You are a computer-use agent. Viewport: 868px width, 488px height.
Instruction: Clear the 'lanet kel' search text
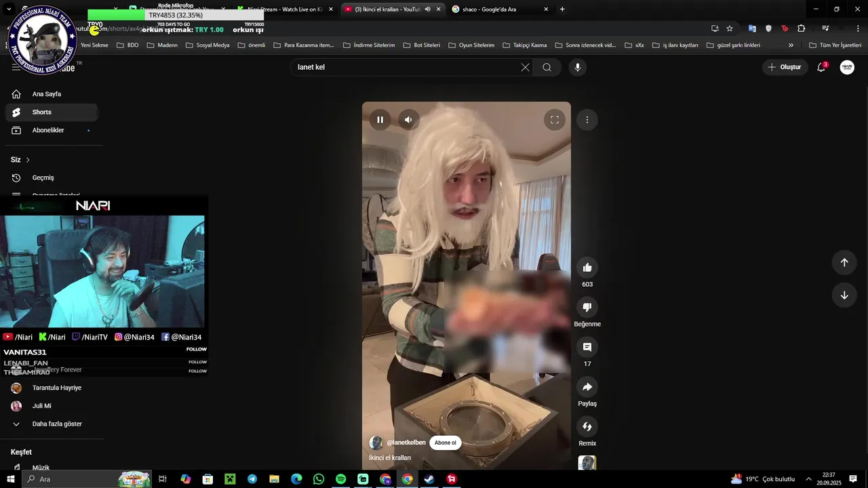pos(525,67)
